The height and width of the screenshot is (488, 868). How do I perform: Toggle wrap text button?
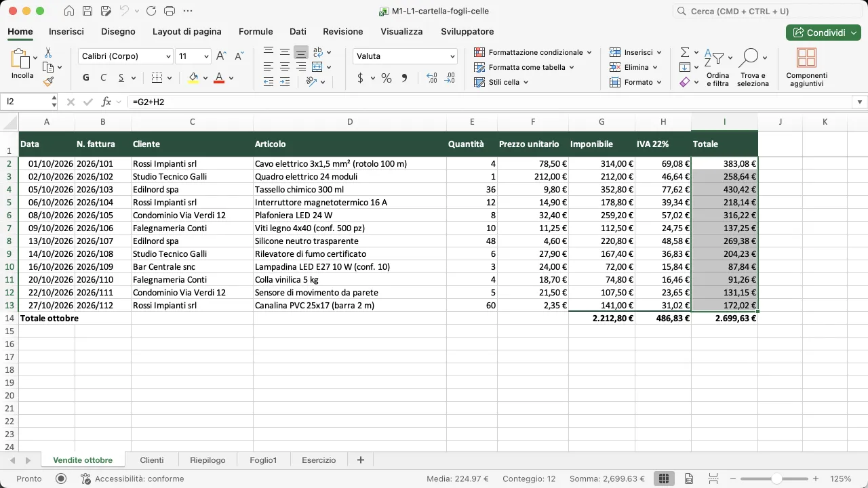pos(318,52)
